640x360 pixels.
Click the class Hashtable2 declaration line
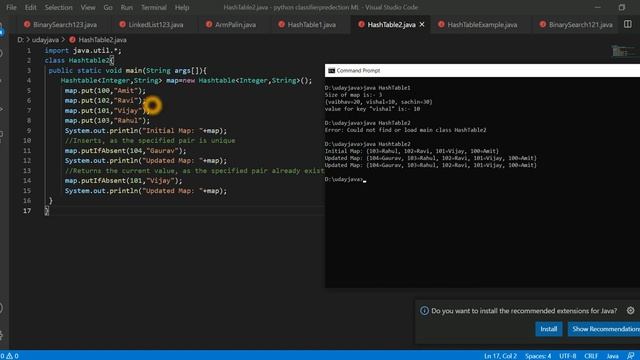[79, 60]
